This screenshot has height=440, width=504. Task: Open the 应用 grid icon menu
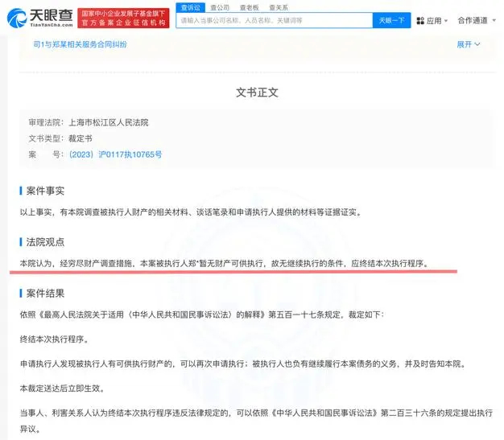[433, 20]
